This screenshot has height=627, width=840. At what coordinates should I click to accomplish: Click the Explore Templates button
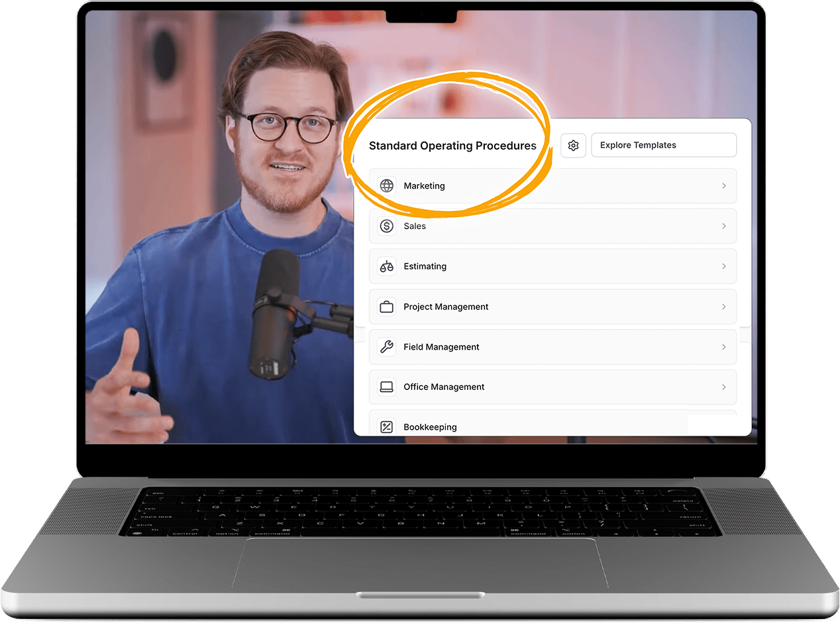pos(663,145)
